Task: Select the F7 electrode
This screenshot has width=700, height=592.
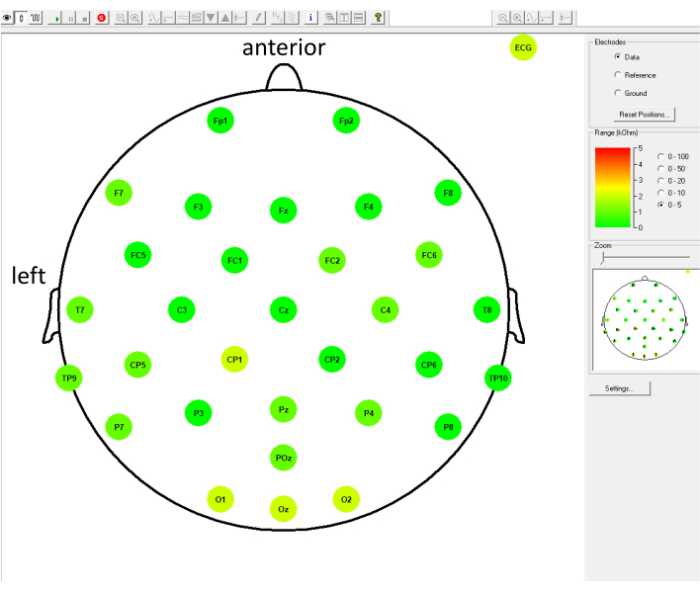Action: (119, 193)
